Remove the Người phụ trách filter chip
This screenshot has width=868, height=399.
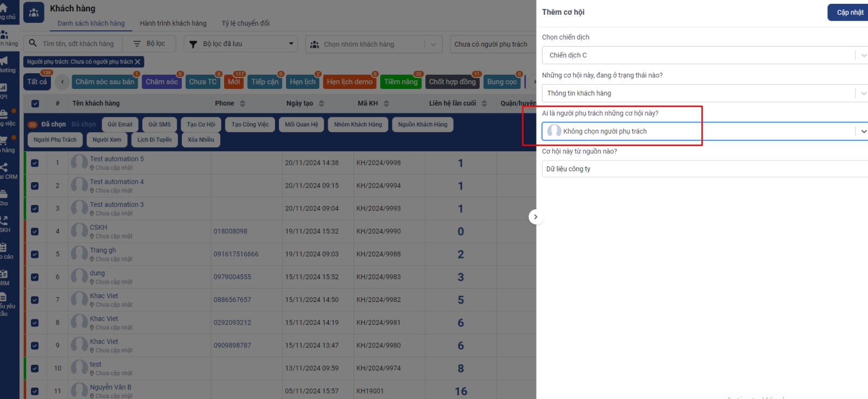138,62
